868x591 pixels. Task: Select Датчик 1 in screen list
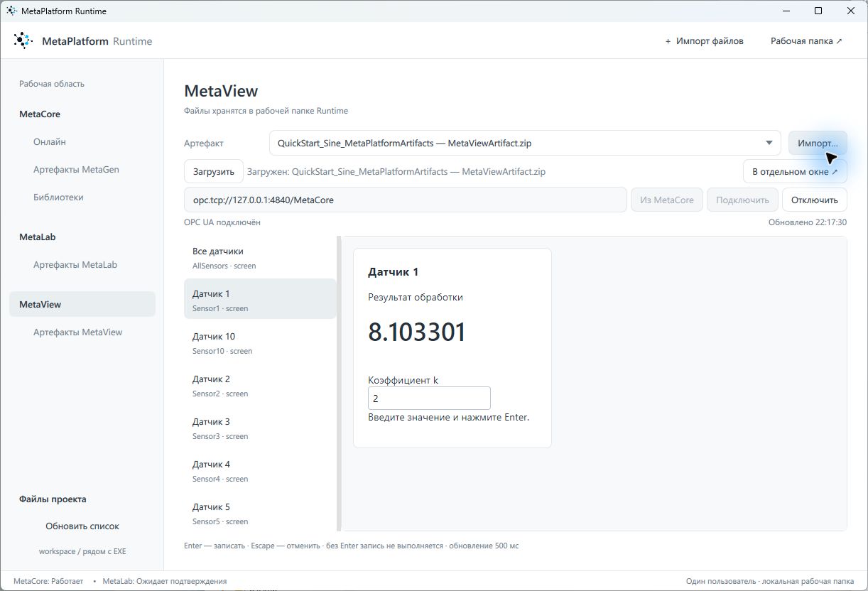(260, 299)
